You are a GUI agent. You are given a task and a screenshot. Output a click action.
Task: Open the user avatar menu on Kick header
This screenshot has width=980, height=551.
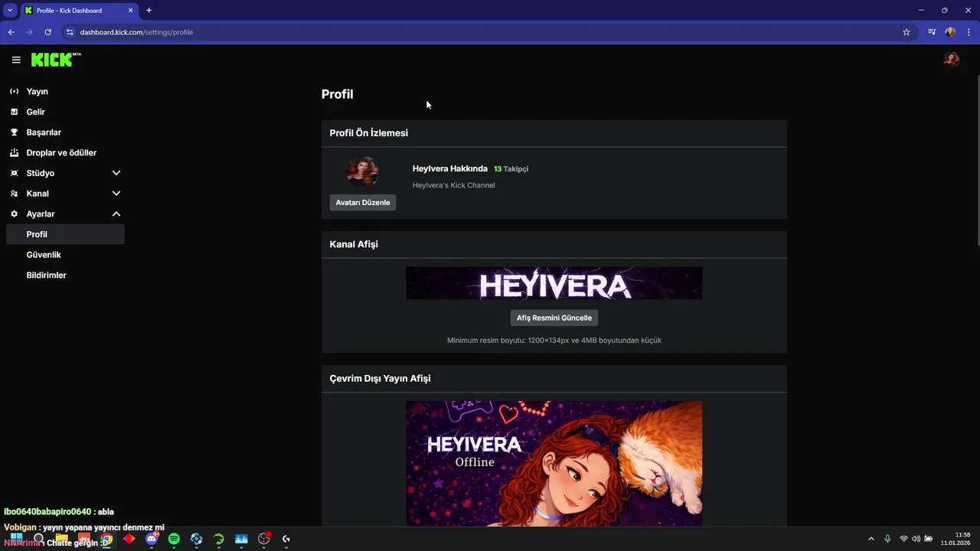pyautogui.click(x=952, y=60)
